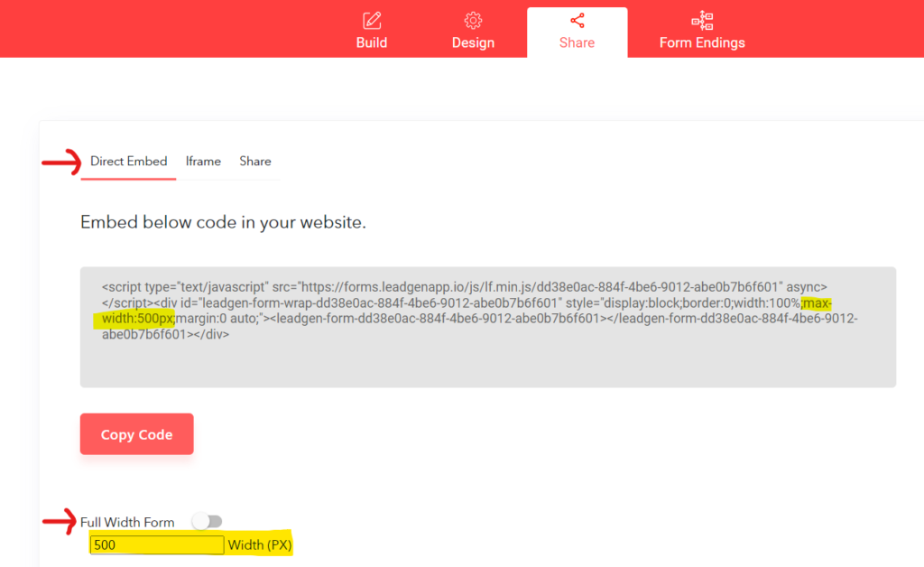Click inside the embed code text box
The height and width of the screenshot is (567, 924).
click(x=488, y=327)
